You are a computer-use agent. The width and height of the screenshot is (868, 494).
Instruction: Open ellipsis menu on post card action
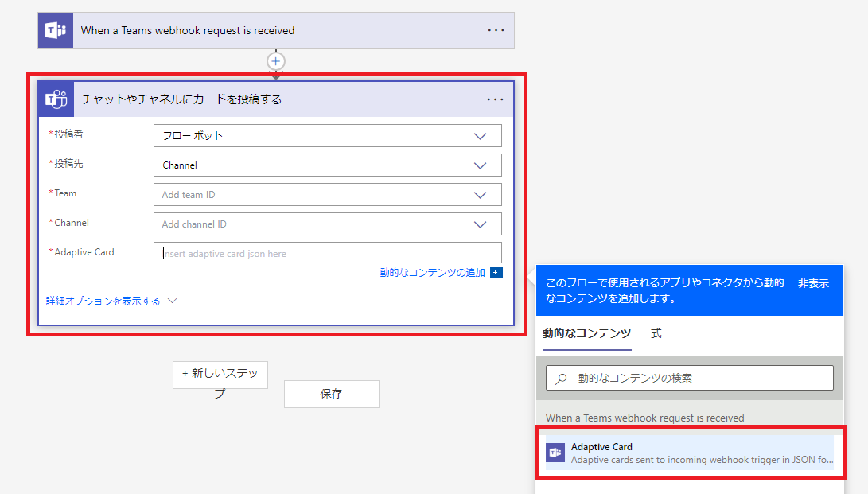tap(495, 99)
